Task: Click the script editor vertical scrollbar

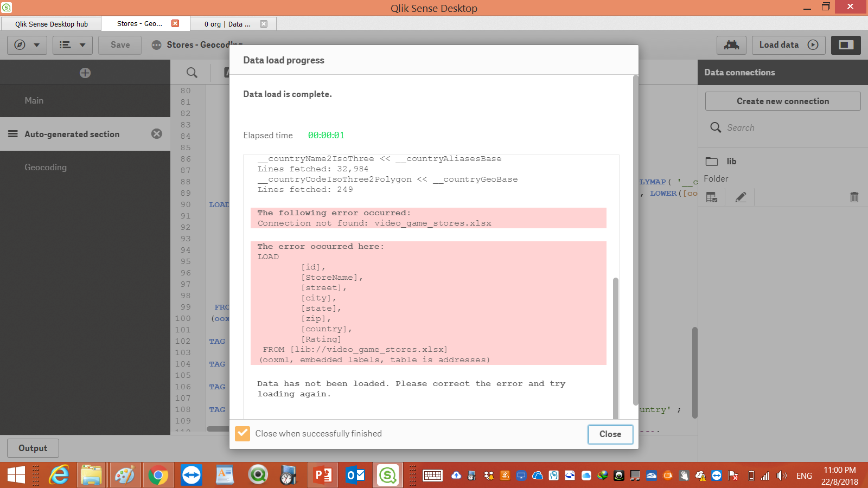Action: pyautogui.click(x=695, y=373)
